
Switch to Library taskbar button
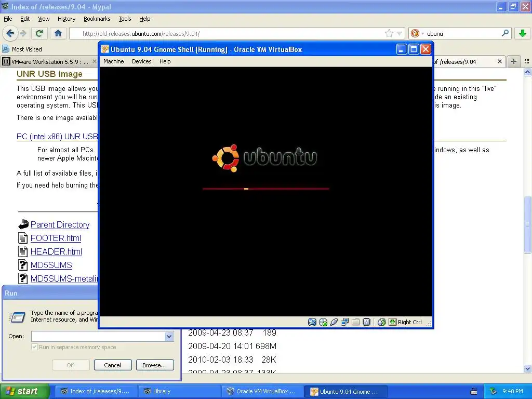[x=180, y=391]
